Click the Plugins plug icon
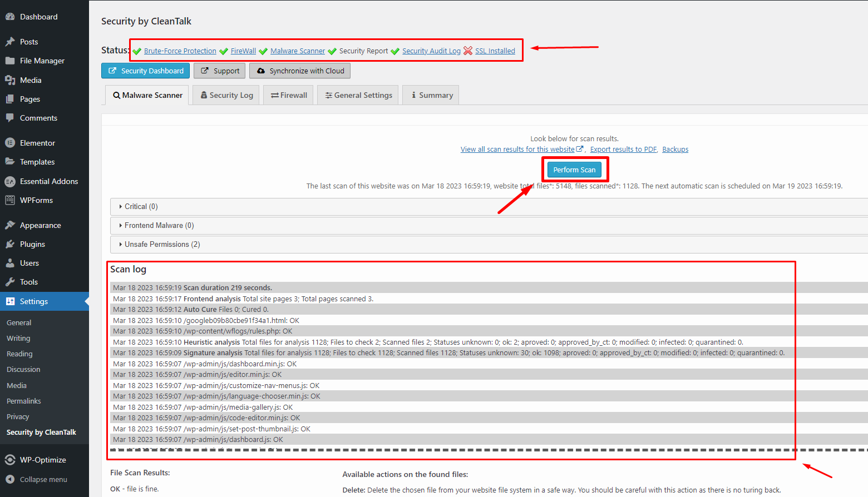The width and height of the screenshot is (868, 497). [10, 244]
